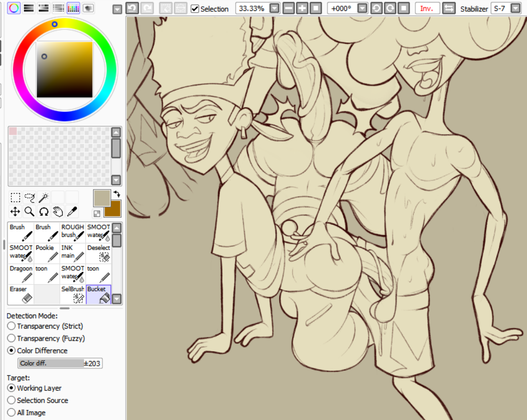Screen dimensions: 527x420
Task: Activate the Hand pan tool
Action: coord(57,211)
